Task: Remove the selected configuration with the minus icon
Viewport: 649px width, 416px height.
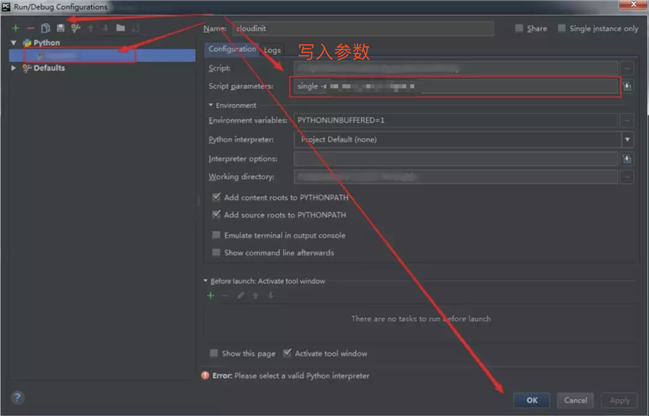Action: click(x=31, y=28)
